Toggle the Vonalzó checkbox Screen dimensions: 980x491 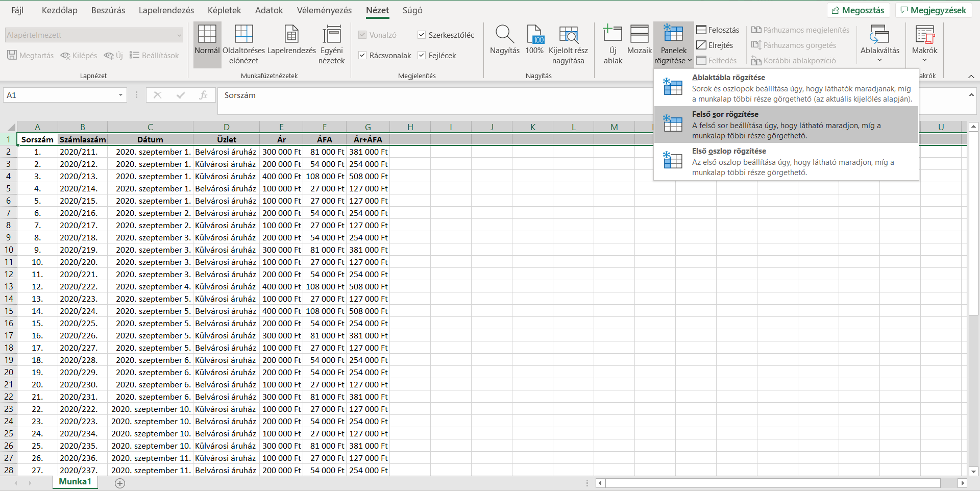(x=362, y=35)
